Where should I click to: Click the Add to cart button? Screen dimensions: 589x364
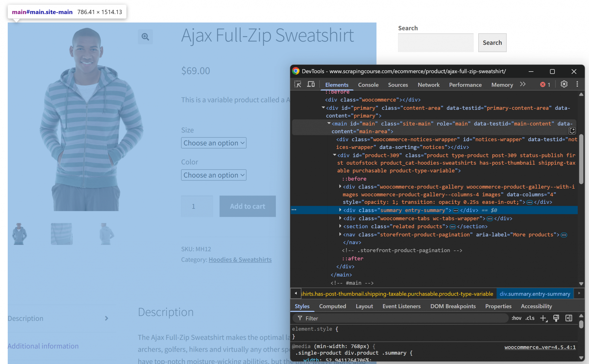[x=247, y=206]
